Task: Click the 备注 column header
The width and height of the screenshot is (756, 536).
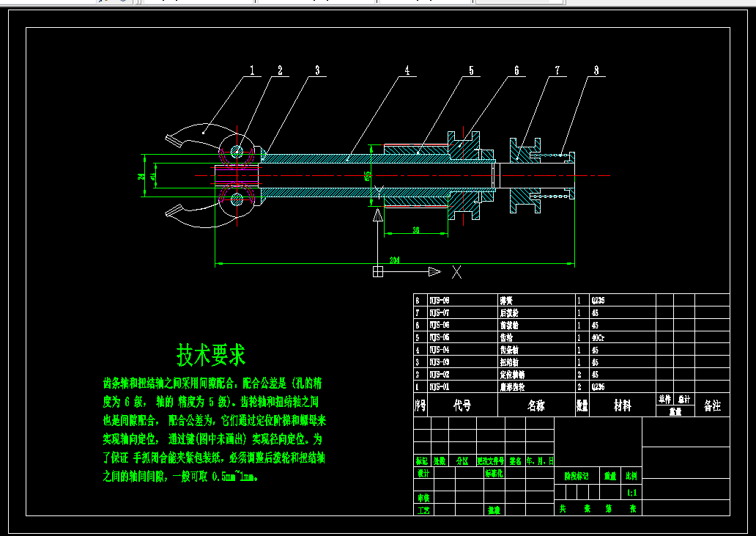Action: (x=712, y=405)
